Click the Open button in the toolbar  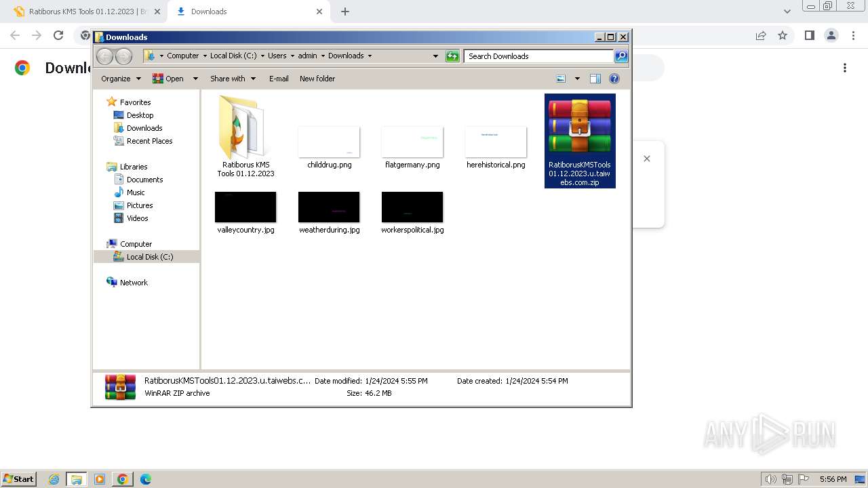tap(168, 79)
